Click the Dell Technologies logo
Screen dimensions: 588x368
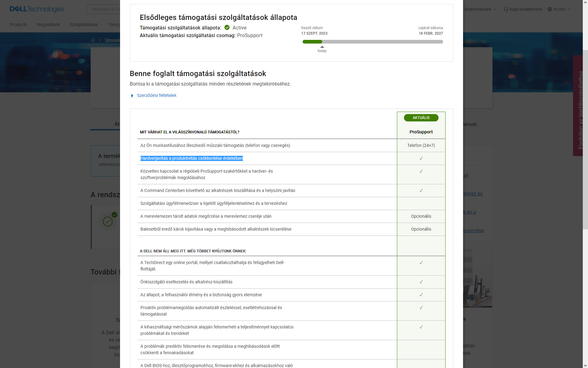[37, 9]
